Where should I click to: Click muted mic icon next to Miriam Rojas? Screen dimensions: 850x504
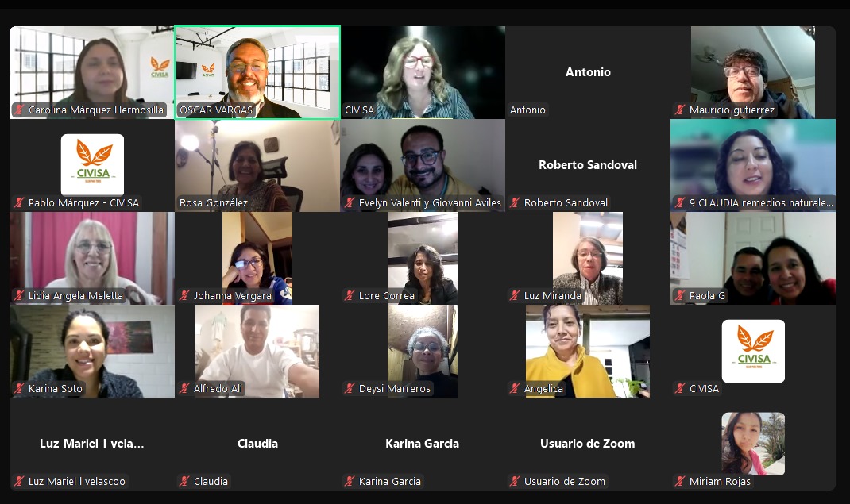[x=680, y=481]
